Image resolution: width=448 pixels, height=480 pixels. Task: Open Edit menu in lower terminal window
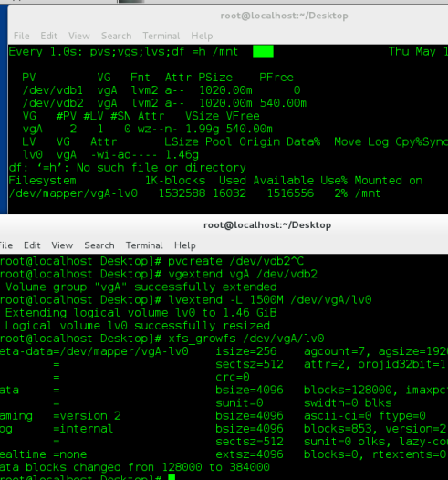click(32, 245)
